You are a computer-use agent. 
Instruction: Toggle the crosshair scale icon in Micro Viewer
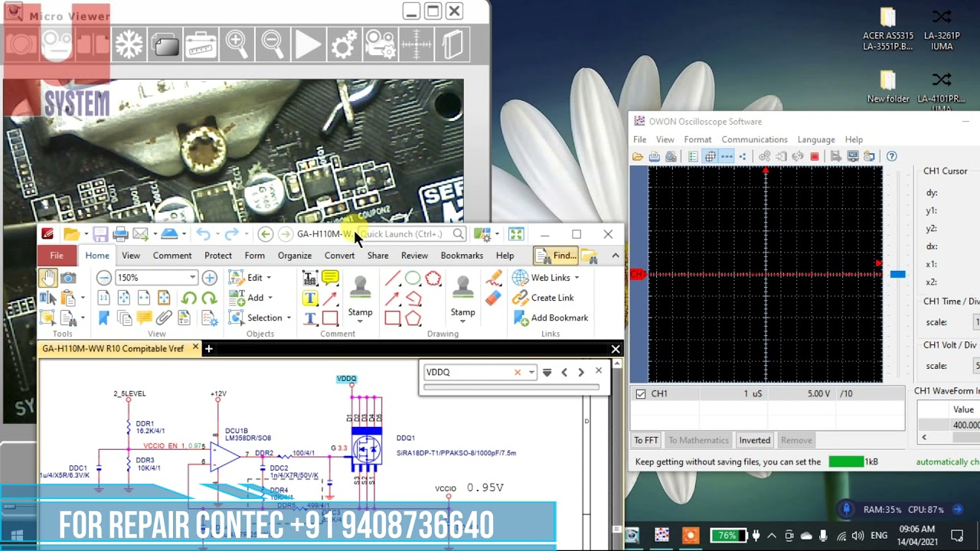[x=416, y=44]
